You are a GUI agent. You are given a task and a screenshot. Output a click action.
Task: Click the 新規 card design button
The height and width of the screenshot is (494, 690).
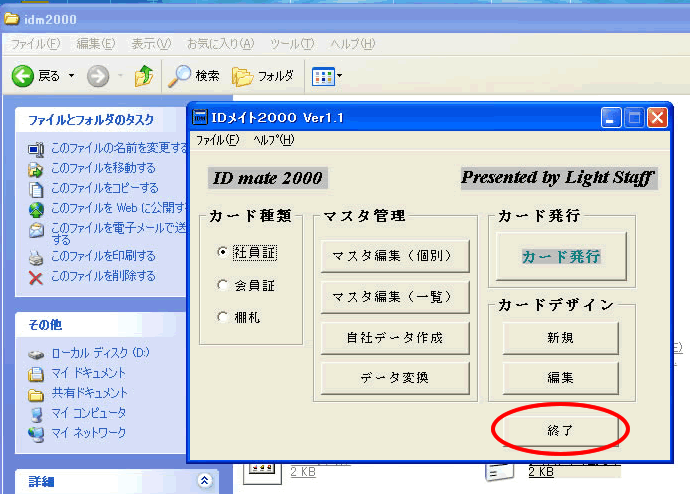tap(561, 337)
